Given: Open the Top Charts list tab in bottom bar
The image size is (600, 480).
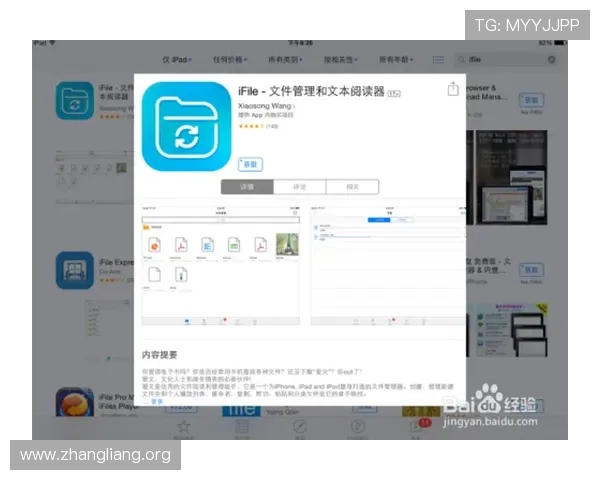Looking at the screenshot, I should point(242,428).
